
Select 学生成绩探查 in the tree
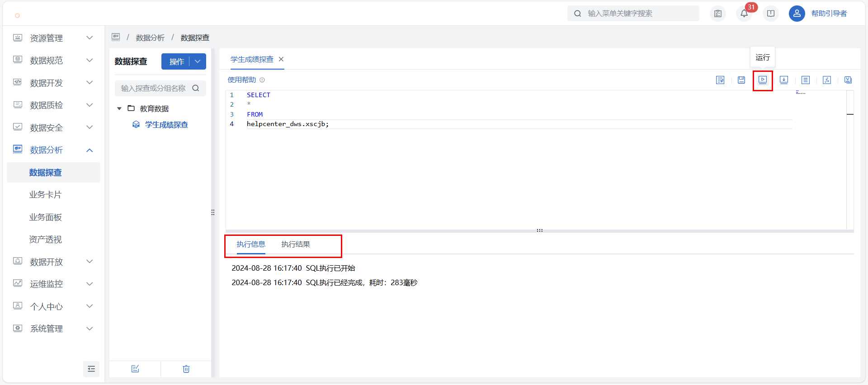[166, 125]
